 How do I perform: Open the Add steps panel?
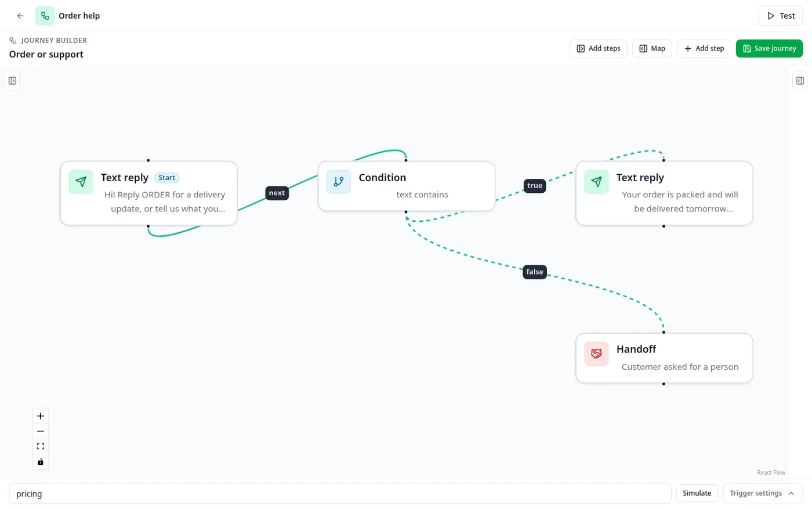(599, 49)
